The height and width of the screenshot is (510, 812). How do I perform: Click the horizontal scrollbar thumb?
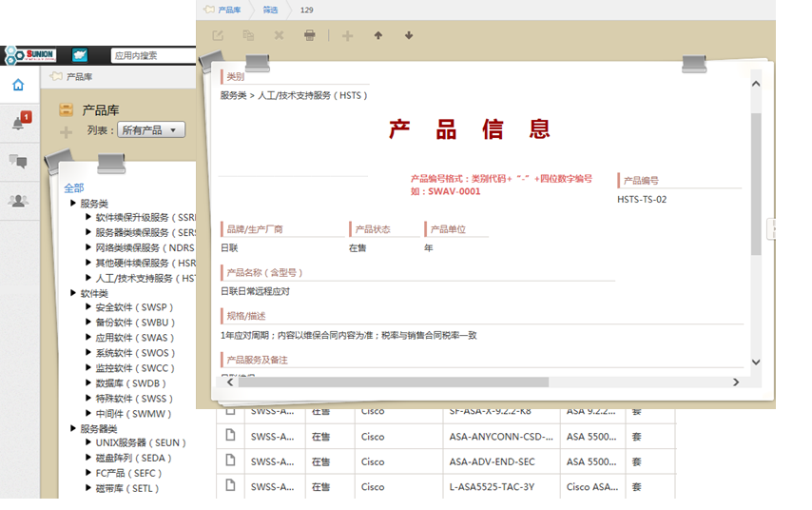tap(394, 382)
